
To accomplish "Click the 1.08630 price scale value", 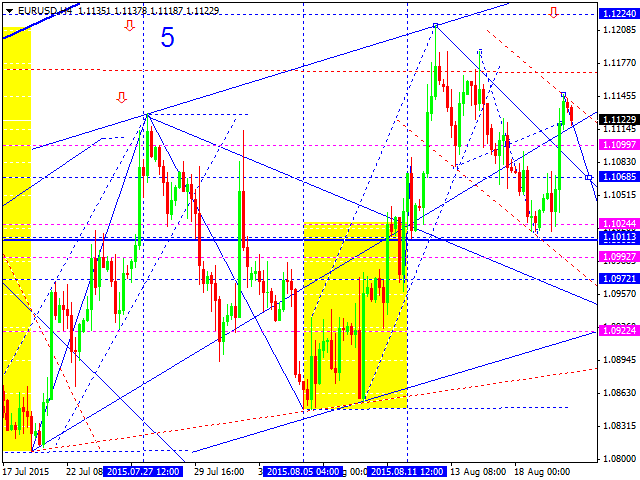I will coord(619,393).
